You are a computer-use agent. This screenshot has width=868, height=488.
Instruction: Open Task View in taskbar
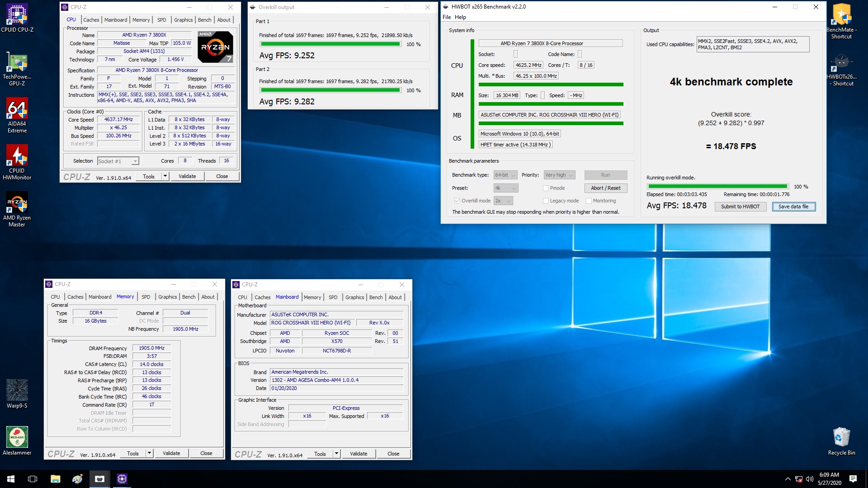(33, 479)
